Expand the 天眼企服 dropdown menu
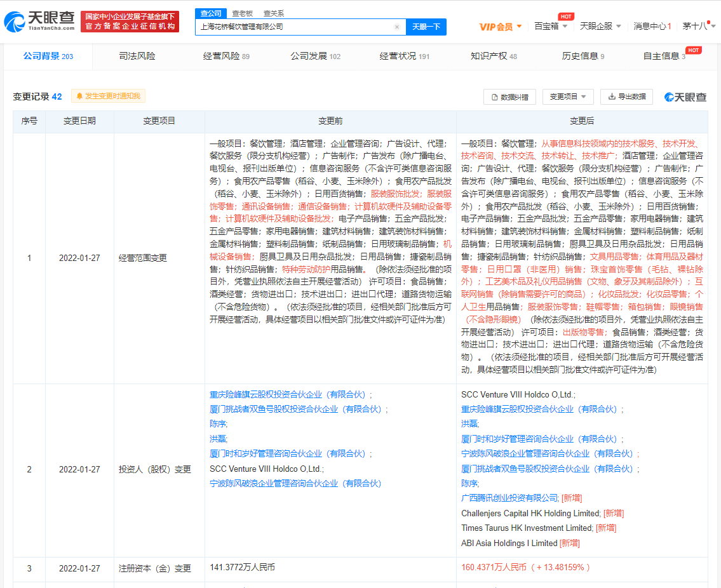The height and width of the screenshot is (588, 721). coord(600,27)
